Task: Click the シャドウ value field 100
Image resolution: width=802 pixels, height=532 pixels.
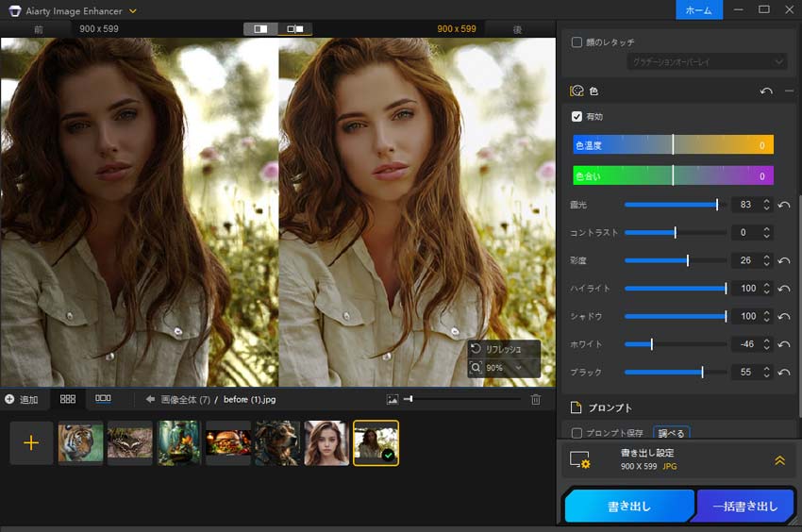Action: pyautogui.click(x=748, y=316)
